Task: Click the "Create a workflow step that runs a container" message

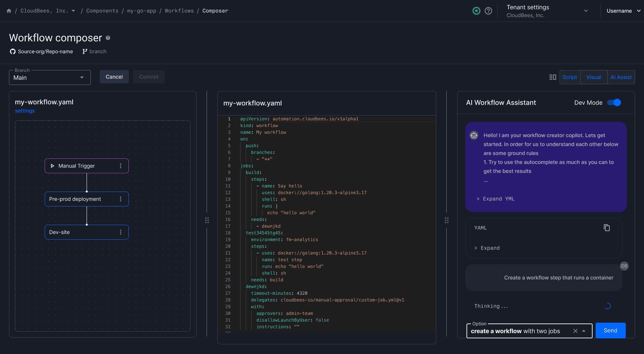Action: (x=544, y=278)
